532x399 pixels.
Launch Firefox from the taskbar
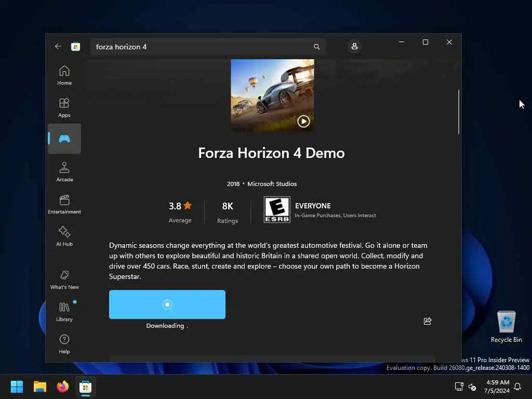point(62,387)
